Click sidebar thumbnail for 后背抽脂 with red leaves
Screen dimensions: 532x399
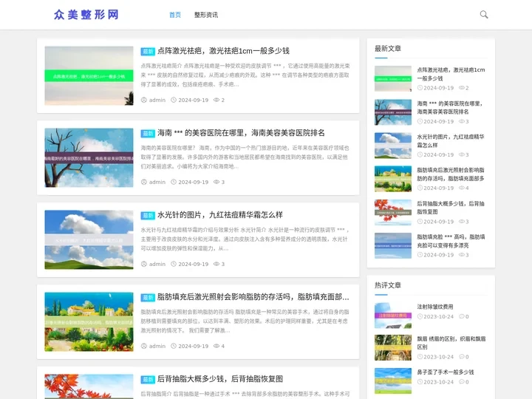click(x=393, y=212)
